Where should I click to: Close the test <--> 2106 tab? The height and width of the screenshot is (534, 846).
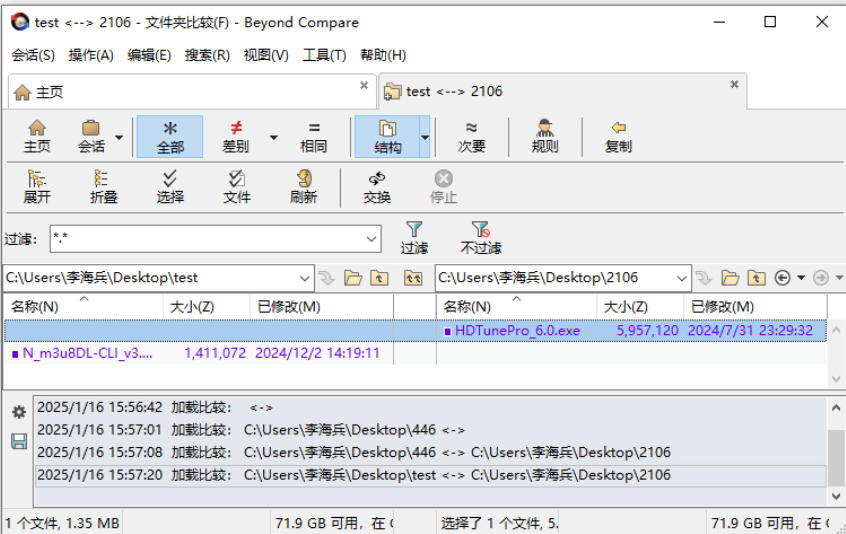click(734, 84)
